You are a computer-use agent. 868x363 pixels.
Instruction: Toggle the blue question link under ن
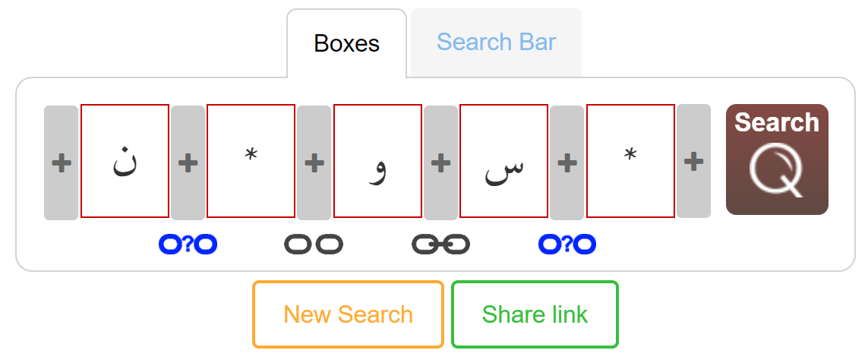(x=188, y=244)
